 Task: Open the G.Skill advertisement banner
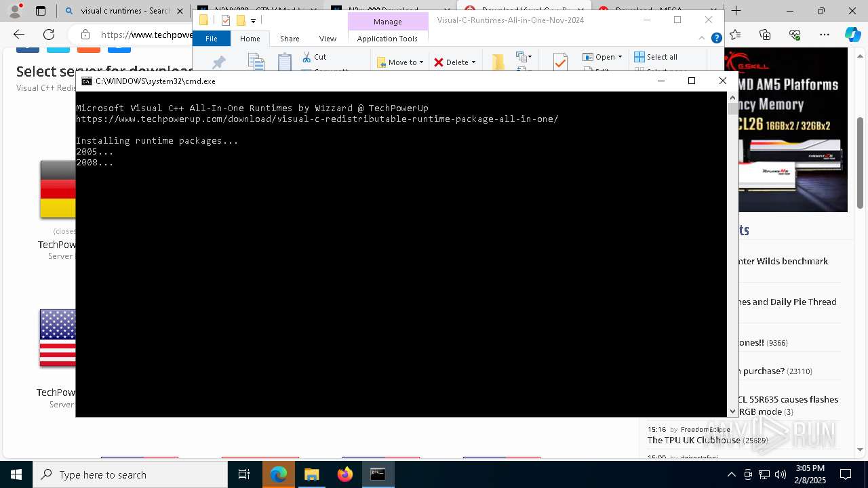point(793,129)
